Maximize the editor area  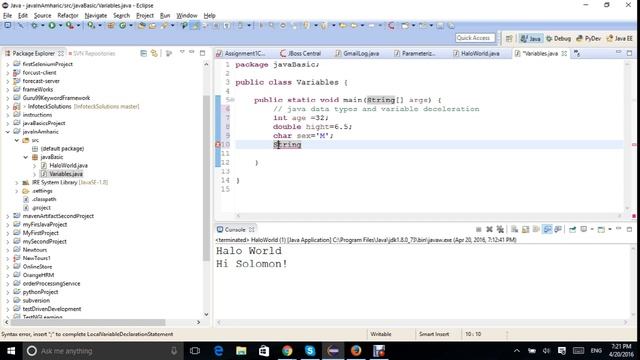[x=629, y=53]
